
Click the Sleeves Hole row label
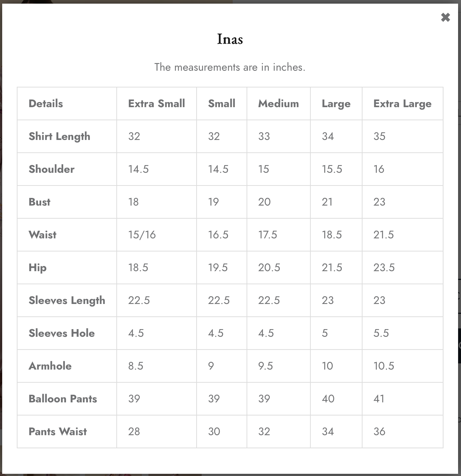click(x=62, y=333)
